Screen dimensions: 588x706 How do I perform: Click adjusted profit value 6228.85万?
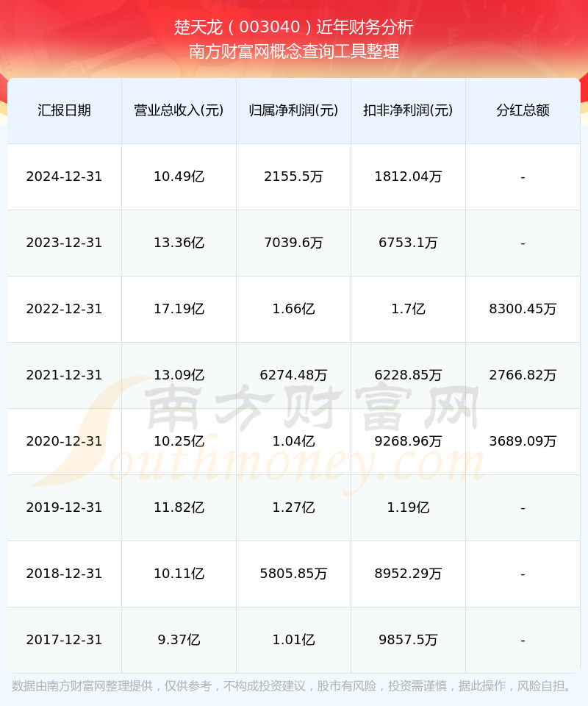(408, 375)
